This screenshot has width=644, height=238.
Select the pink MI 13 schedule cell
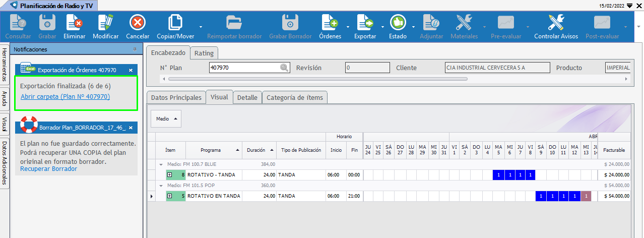pyautogui.click(x=586, y=196)
